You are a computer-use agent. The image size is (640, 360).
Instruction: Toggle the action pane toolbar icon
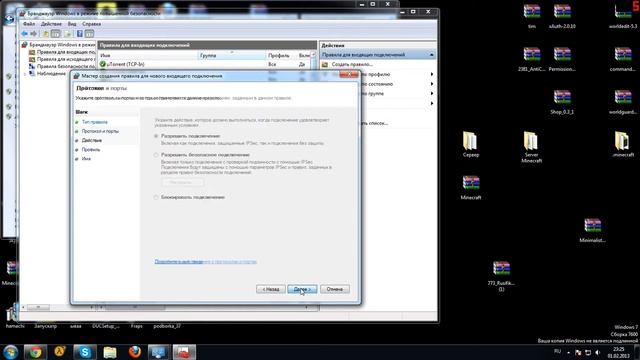coord(89,34)
